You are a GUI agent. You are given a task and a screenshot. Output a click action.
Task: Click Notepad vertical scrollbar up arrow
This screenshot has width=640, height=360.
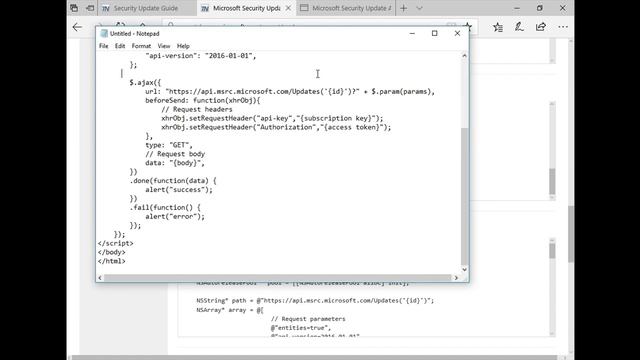[x=464, y=56]
